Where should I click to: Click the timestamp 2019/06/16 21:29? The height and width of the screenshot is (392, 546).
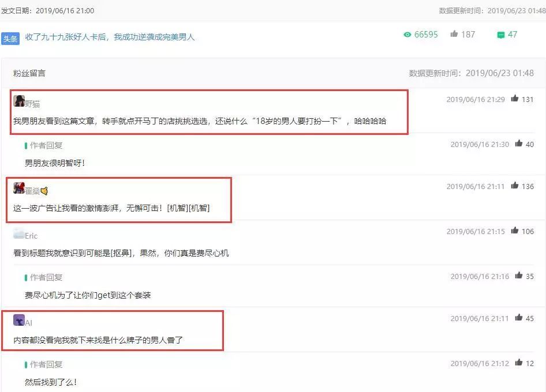tap(475, 99)
